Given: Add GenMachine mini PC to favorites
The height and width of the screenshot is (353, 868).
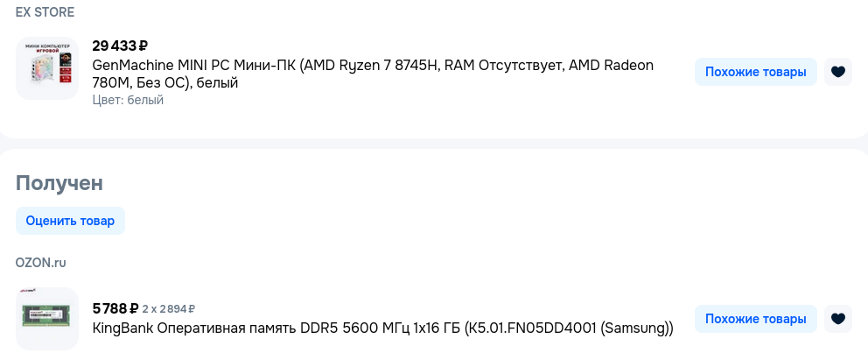Looking at the screenshot, I should click(838, 72).
